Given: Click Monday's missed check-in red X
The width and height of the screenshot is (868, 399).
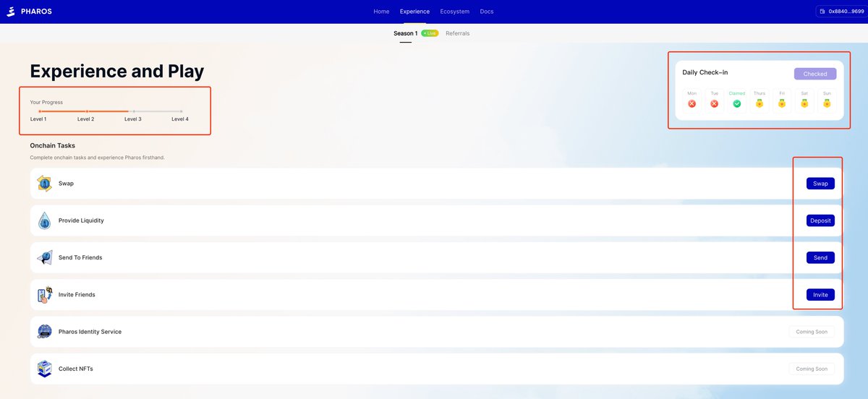Looking at the screenshot, I should tap(692, 103).
